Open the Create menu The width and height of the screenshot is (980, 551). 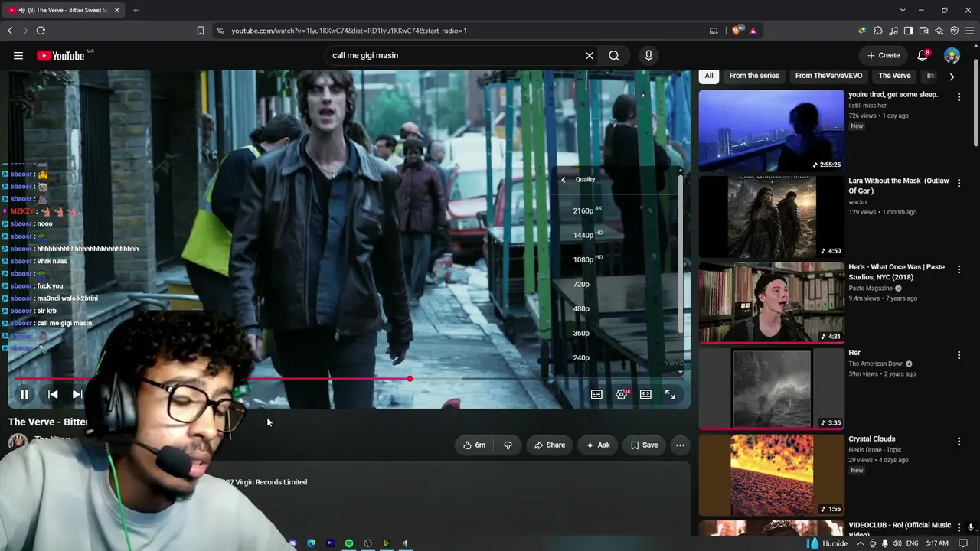tap(884, 55)
